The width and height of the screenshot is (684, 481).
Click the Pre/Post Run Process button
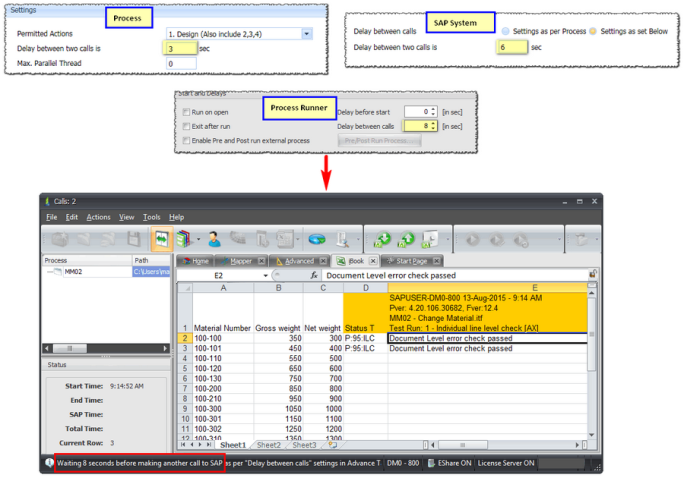tap(380, 140)
